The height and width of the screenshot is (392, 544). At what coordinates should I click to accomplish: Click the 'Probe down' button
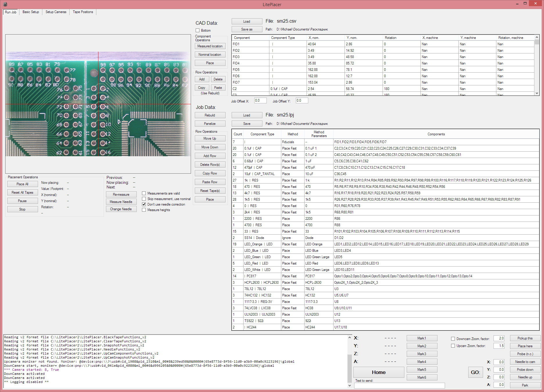pyautogui.click(x=525, y=370)
